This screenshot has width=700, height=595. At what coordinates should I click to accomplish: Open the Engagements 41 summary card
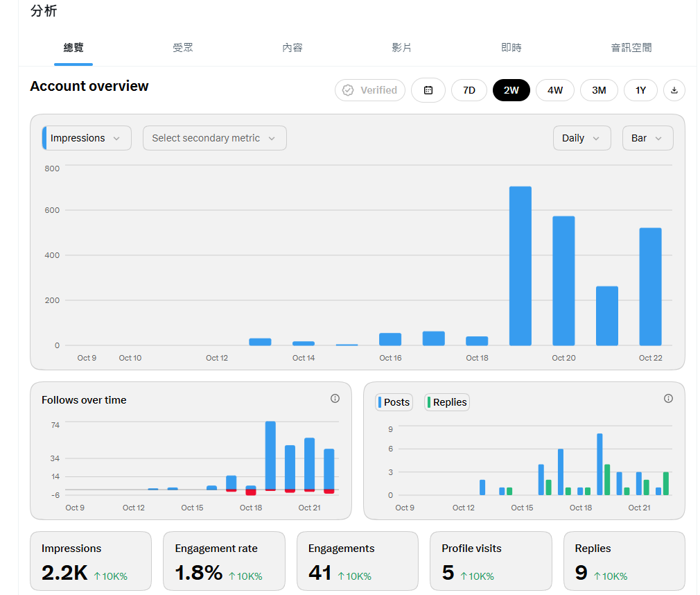coord(358,561)
